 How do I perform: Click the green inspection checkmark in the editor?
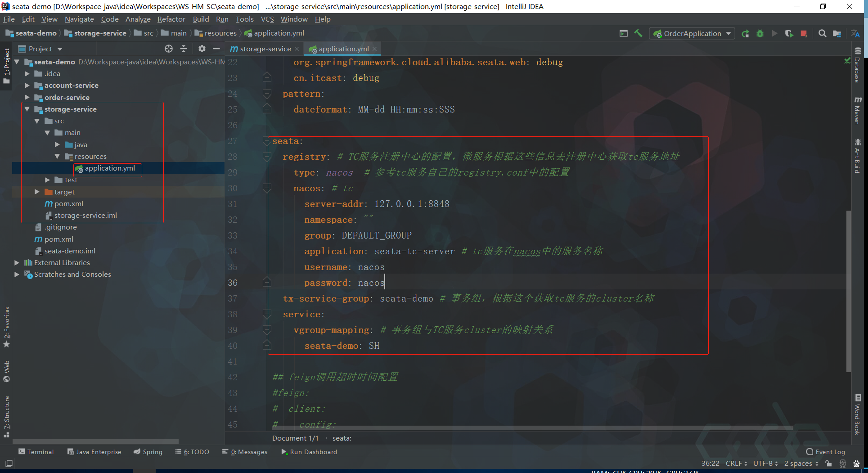pos(847,60)
